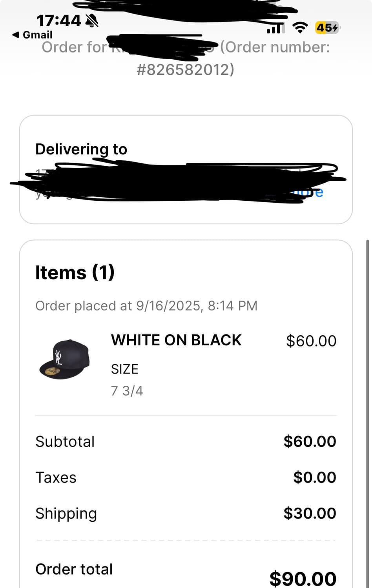
Task: Click the Order total amount $90.00
Action: pos(303,579)
